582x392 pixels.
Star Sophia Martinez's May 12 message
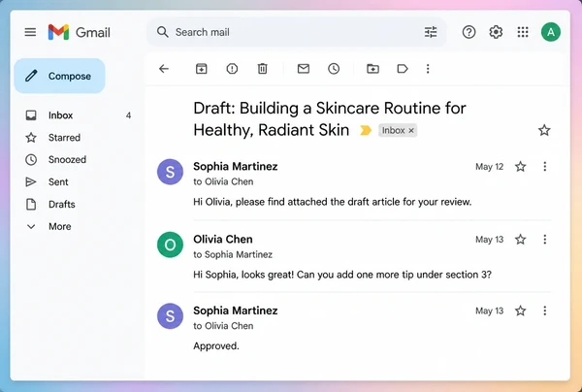click(x=520, y=166)
